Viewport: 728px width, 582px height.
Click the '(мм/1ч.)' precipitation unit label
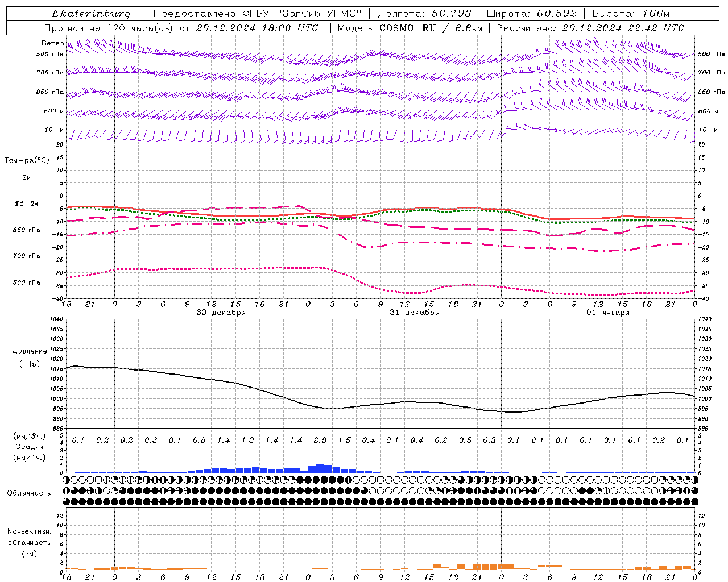[30, 458]
